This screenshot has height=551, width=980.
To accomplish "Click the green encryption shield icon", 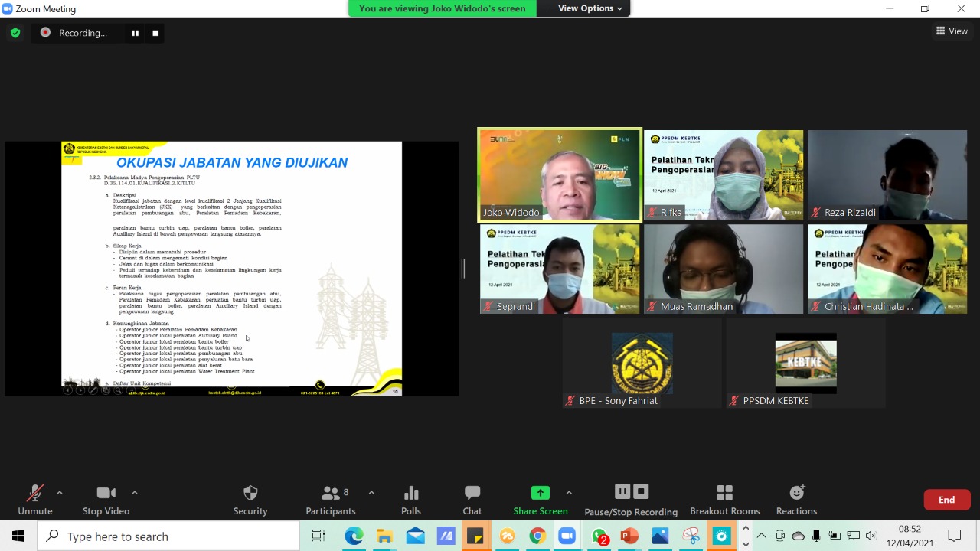I will click(15, 33).
